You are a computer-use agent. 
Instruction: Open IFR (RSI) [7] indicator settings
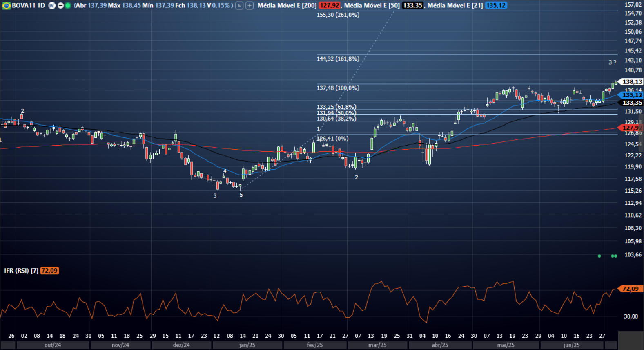(x=21, y=271)
